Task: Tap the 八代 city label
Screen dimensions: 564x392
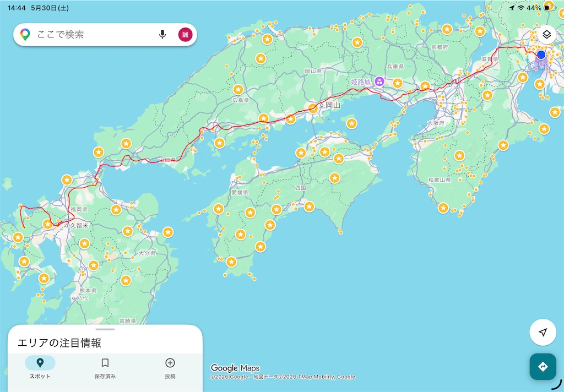Action: coord(83,298)
